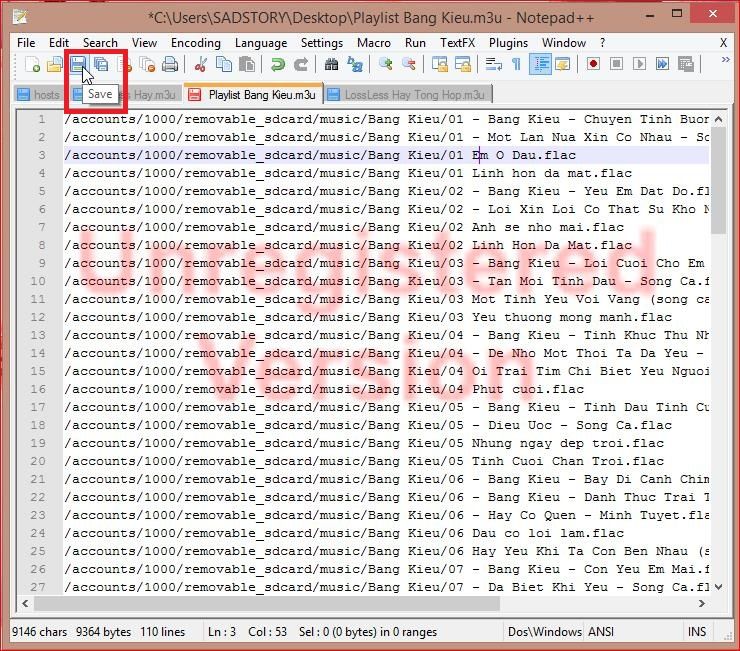This screenshot has width=740, height=651.
Task: Click Dos\Windows line ending status field
Action: point(545,632)
